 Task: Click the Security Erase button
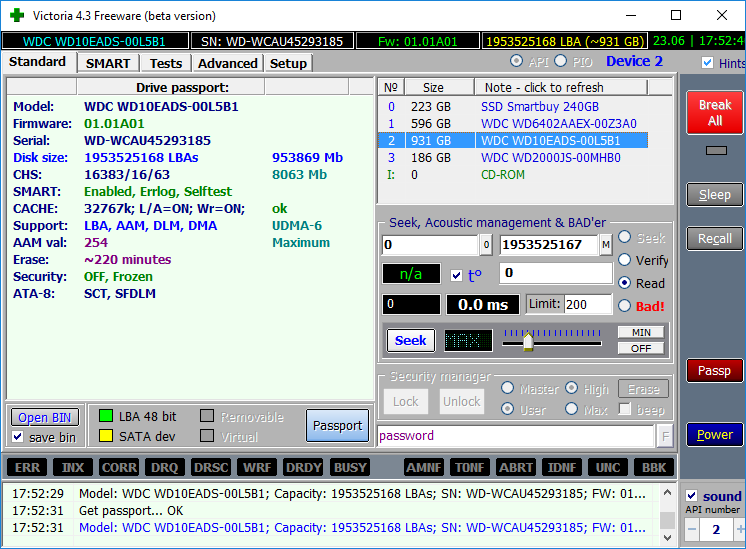[x=643, y=389]
